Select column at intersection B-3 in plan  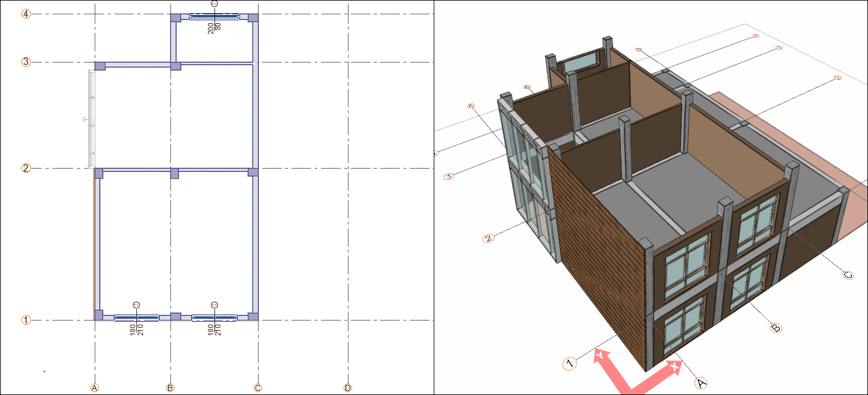(176, 66)
